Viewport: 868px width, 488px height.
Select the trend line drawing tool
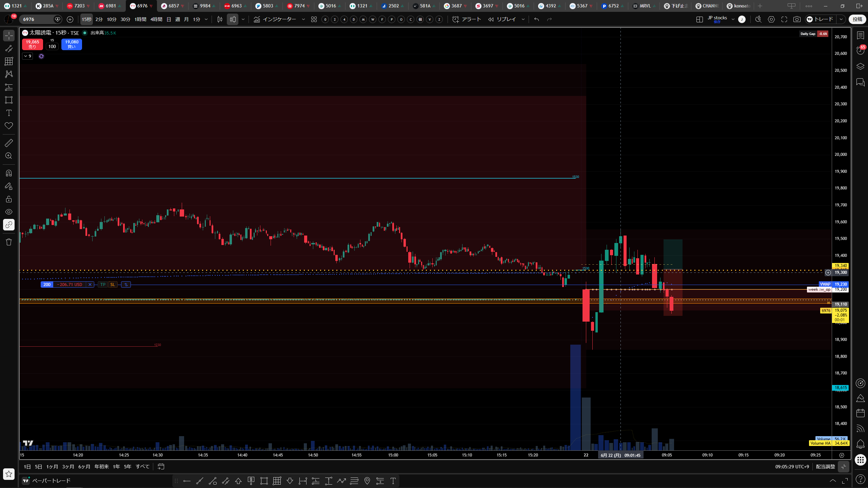[x=9, y=48]
